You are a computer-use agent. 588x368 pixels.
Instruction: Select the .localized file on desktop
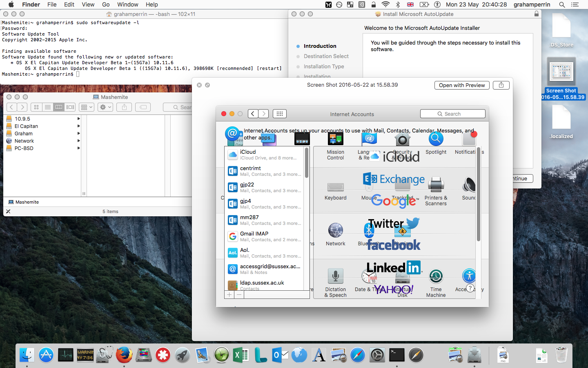[561, 122]
